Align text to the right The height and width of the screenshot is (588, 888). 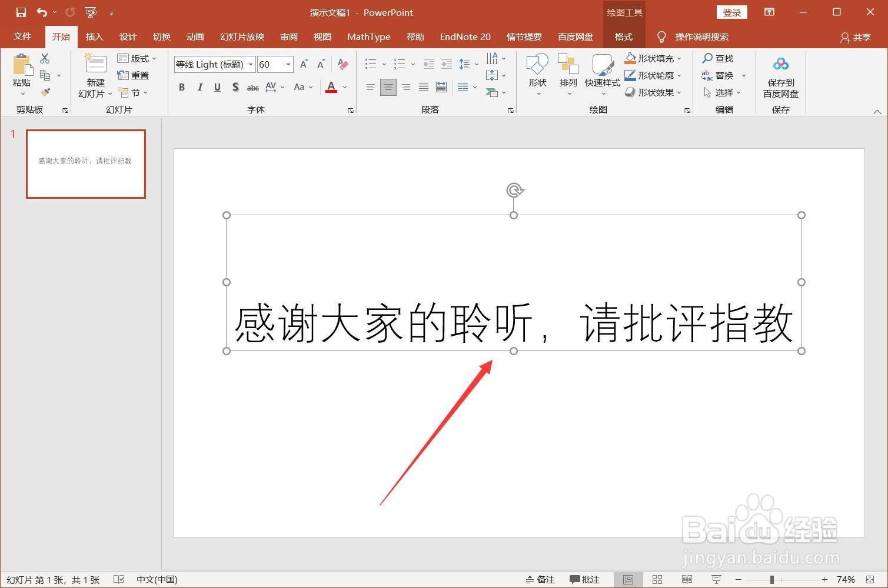click(406, 87)
